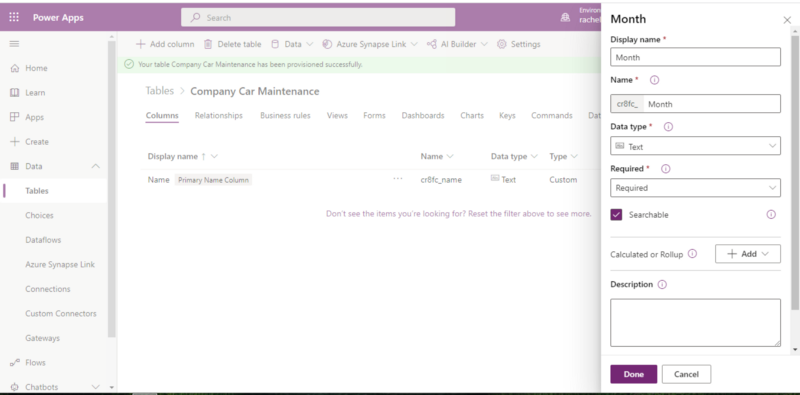
Task: Click Add column in toolbar
Action: click(x=165, y=44)
